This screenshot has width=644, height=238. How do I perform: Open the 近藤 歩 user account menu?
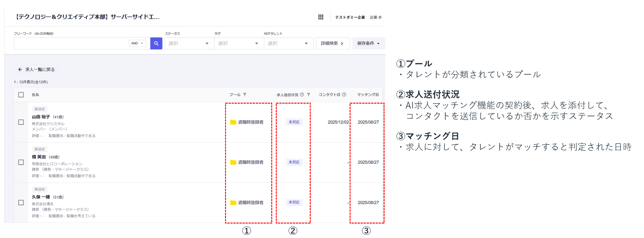point(375,17)
